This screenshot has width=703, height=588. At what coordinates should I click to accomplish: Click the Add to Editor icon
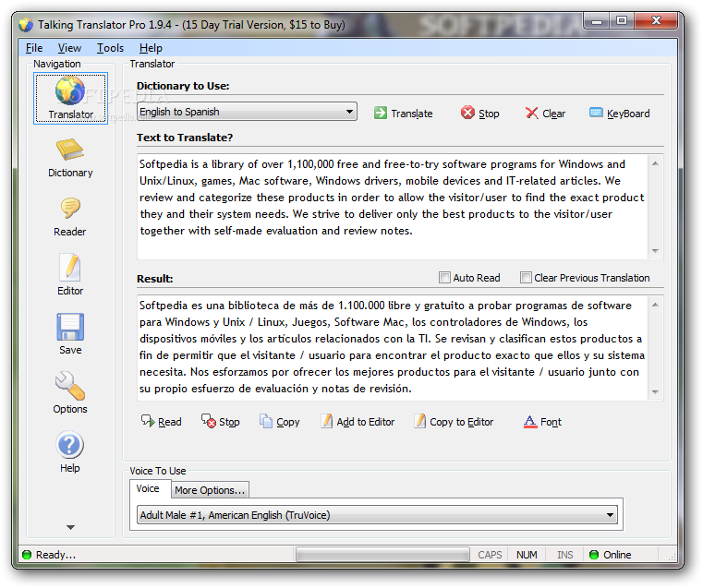pos(326,421)
